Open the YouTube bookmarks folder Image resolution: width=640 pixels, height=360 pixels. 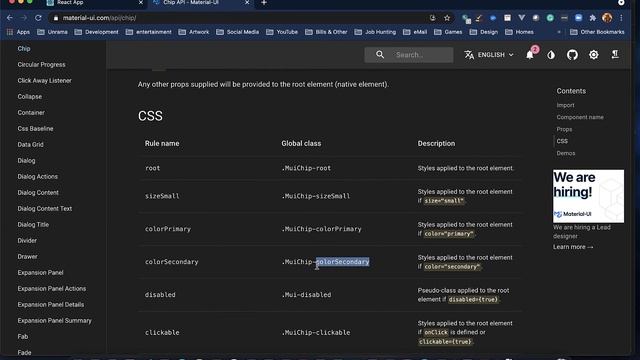pyautogui.click(x=282, y=32)
